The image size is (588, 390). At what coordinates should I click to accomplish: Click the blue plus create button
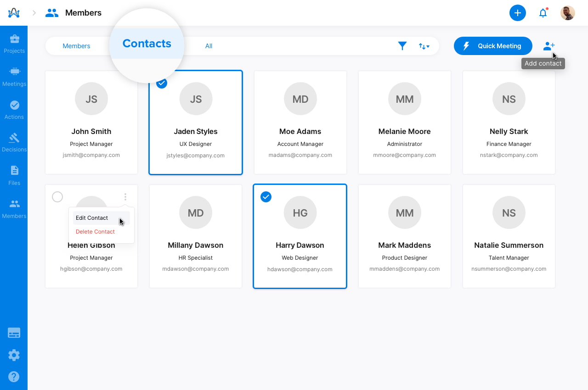tap(518, 13)
